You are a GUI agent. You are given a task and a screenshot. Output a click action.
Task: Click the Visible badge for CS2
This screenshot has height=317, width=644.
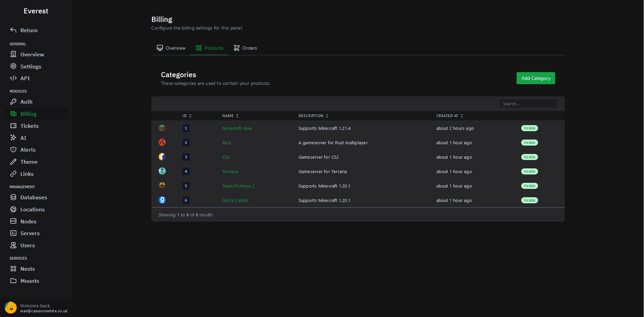pyautogui.click(x=529, y=157)
